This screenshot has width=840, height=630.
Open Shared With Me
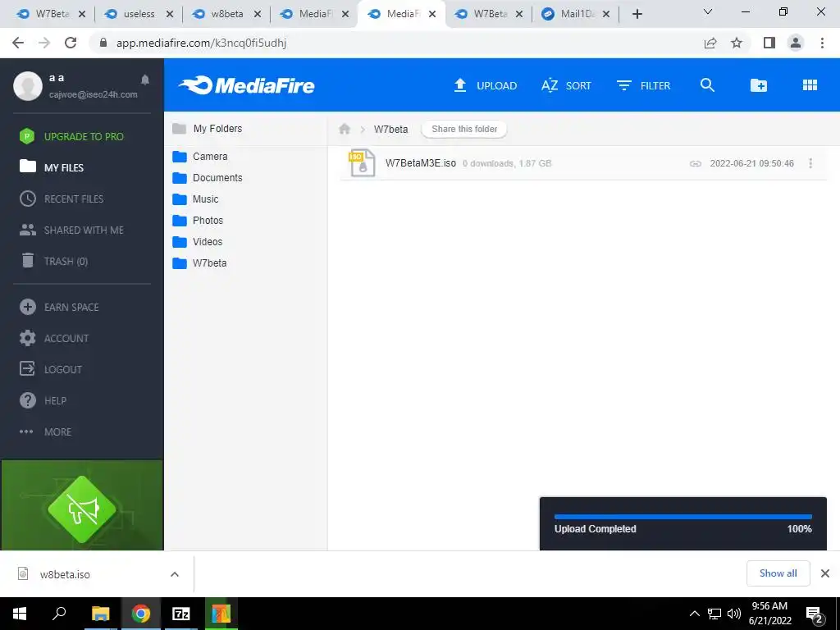[x=72, y=230]
